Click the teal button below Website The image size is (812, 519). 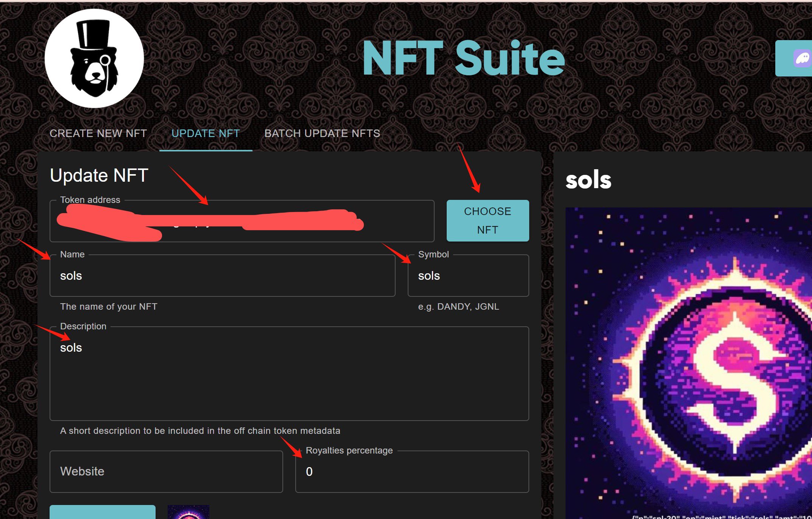click(103, 512)
